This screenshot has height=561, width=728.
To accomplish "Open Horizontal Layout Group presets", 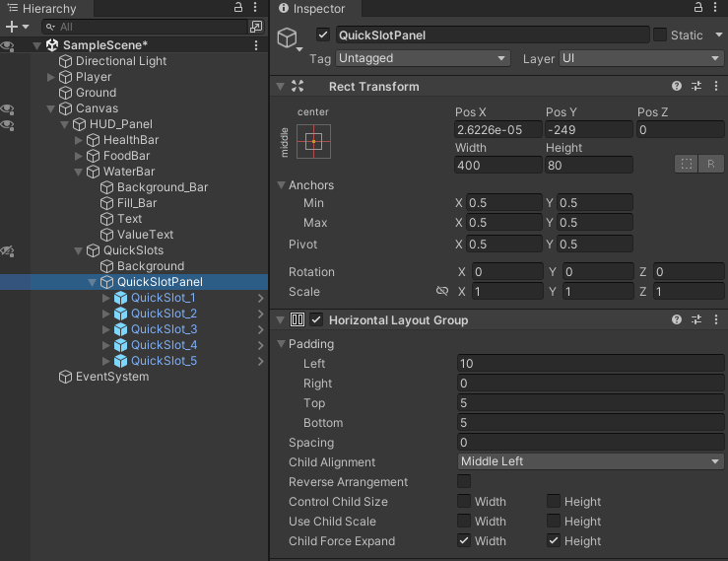I will coord(696,319).
